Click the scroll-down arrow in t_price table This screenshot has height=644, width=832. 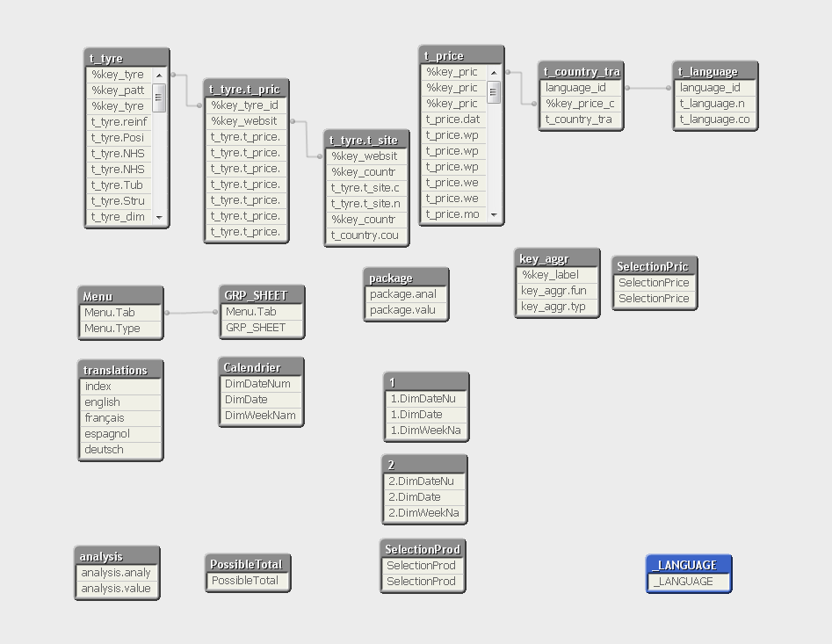click(494, 215)
